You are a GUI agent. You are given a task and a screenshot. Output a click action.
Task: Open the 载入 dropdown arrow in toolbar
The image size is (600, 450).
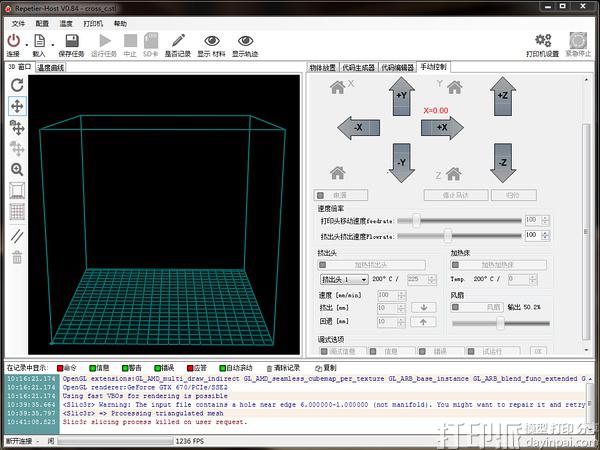tap(52, 43)
